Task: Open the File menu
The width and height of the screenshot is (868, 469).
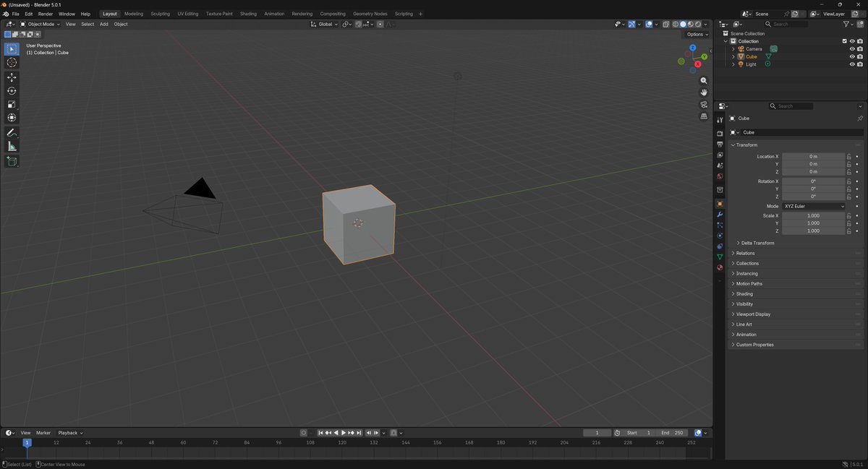Action: pyautogui.click(x=15, y=14)
